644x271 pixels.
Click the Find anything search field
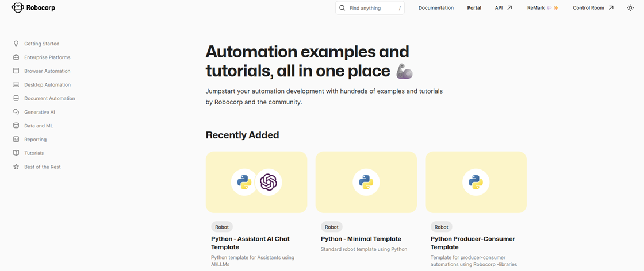[x=370, y=8]
